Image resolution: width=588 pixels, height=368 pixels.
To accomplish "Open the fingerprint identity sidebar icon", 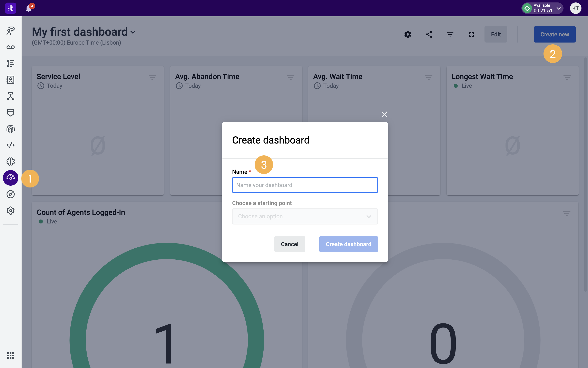I will (x=10, y=129).
